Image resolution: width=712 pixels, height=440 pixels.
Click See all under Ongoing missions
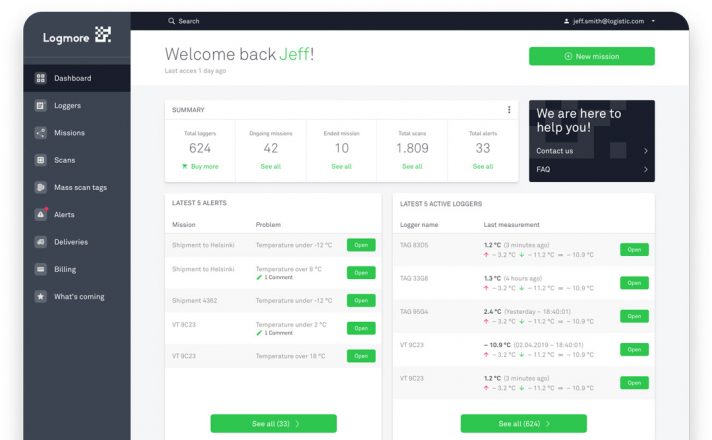pos(271,166)
